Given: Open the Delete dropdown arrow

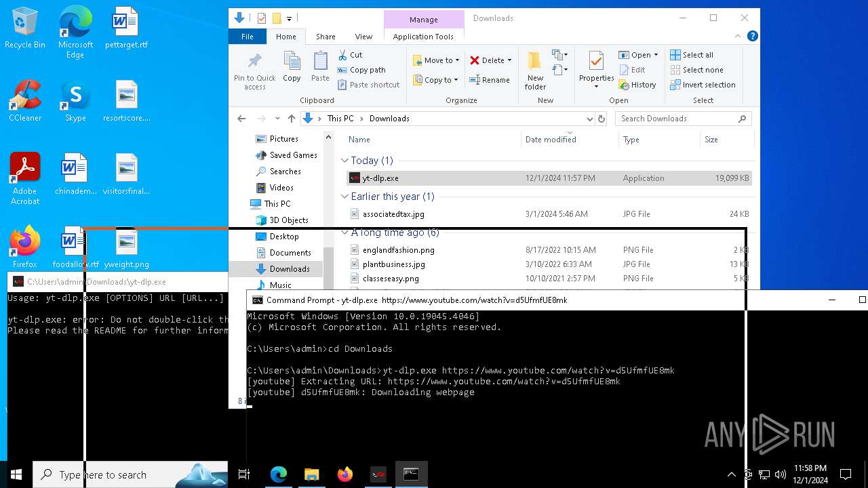Looking at the screenshot, I should (x=510, y=60).
